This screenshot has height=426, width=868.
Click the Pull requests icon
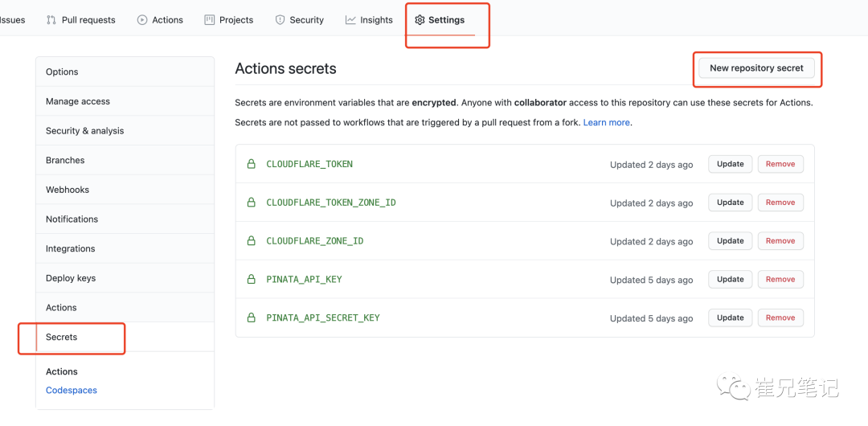[51, 20]
